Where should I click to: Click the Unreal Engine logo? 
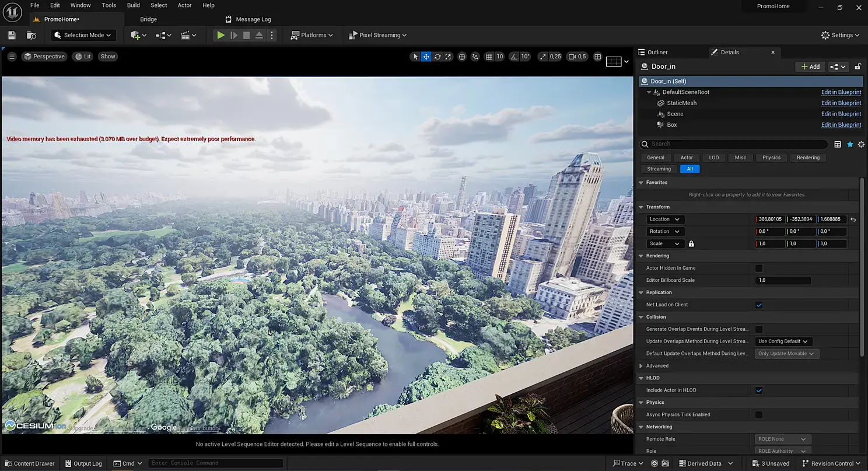coord(12,12)
